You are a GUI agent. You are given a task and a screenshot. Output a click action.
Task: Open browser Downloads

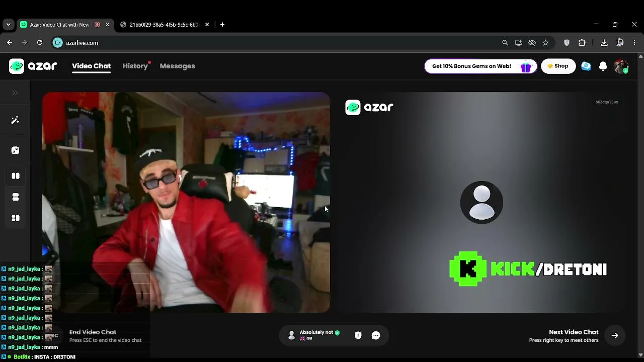tap(604, 43)
